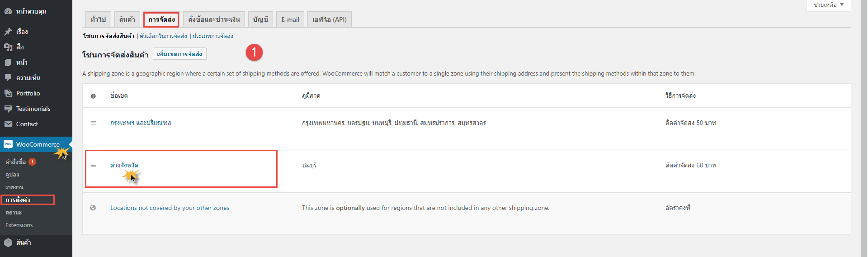Click the pin icon beside เรื่อง
868x257 pixels.
[8, 32]
